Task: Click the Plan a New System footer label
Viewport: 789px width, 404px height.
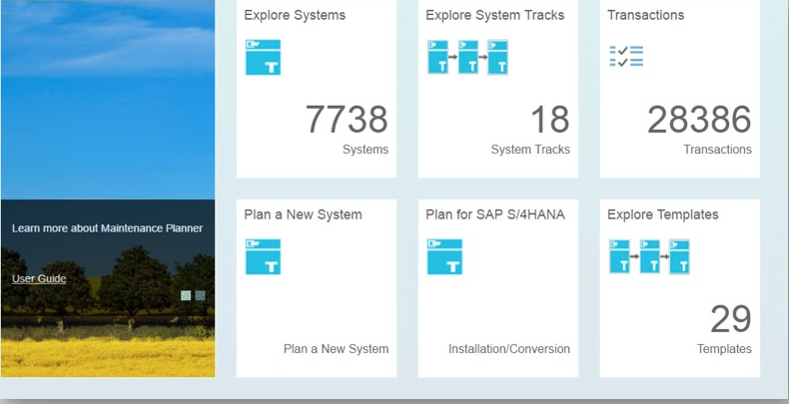Action: 336,349
